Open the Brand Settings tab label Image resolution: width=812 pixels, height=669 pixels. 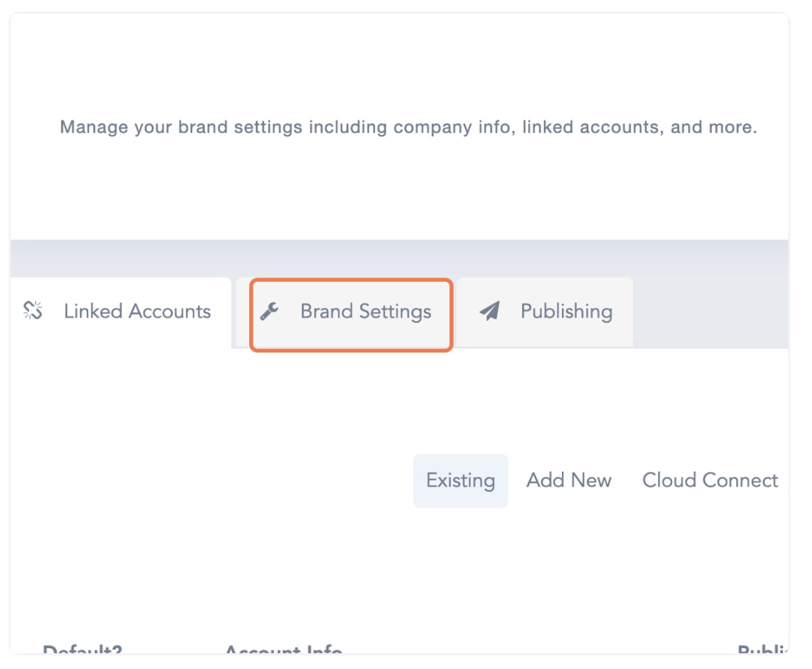click(366, 311)
